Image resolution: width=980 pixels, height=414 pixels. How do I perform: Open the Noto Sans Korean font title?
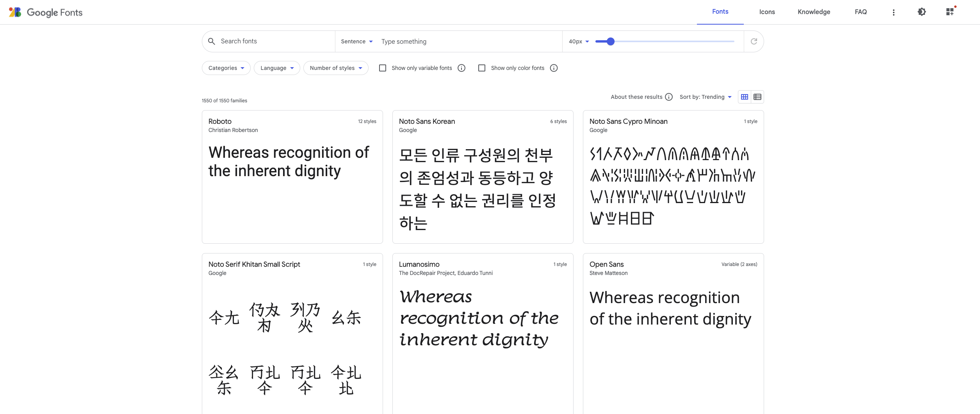point(427,121)
